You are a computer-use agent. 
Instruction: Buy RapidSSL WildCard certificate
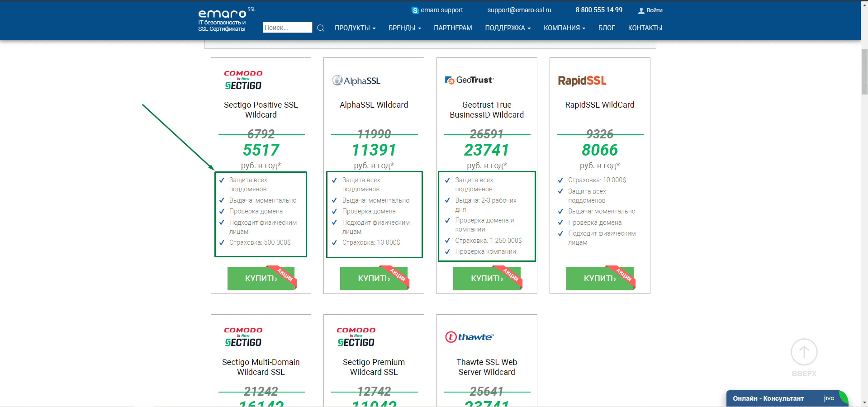[600, 279]
